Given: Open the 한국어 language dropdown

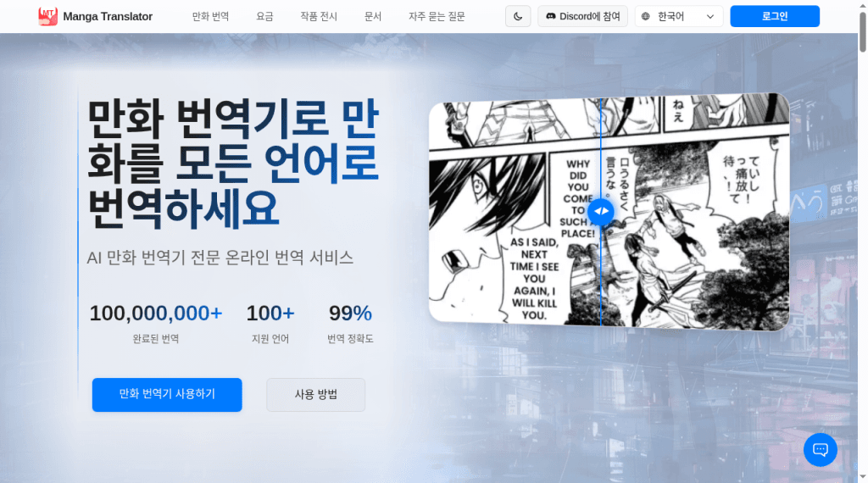Looking at the screenshot, I should pos(679,16).
